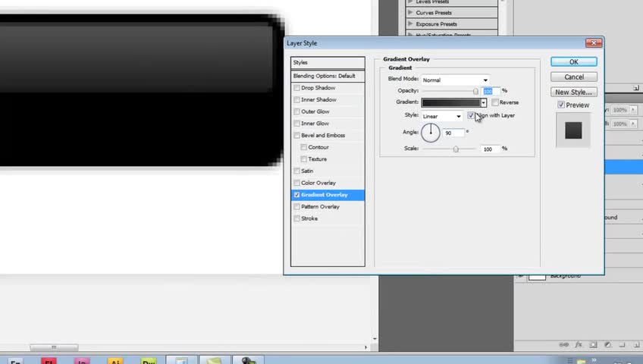Open the fx layer style menu icon
643x364 pixels.
(579, 345)
